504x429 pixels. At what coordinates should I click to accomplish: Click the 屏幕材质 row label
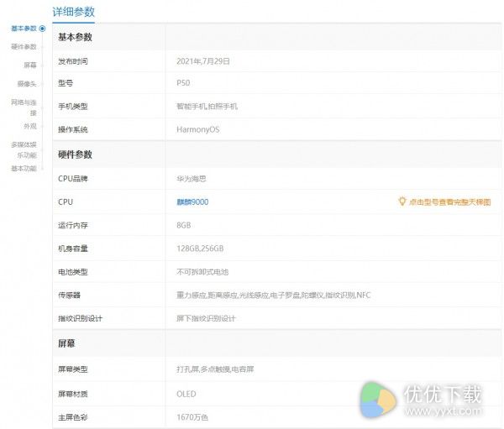(73, 394)
